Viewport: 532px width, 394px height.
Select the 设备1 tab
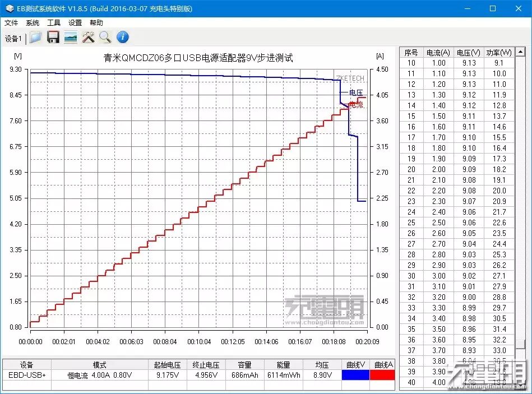click(x=13, y=39)
